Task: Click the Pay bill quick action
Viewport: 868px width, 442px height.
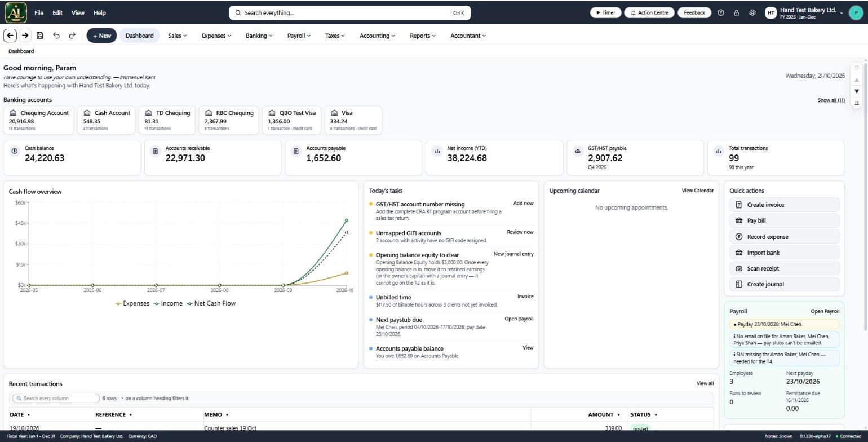Action: [x=784, y=220]
